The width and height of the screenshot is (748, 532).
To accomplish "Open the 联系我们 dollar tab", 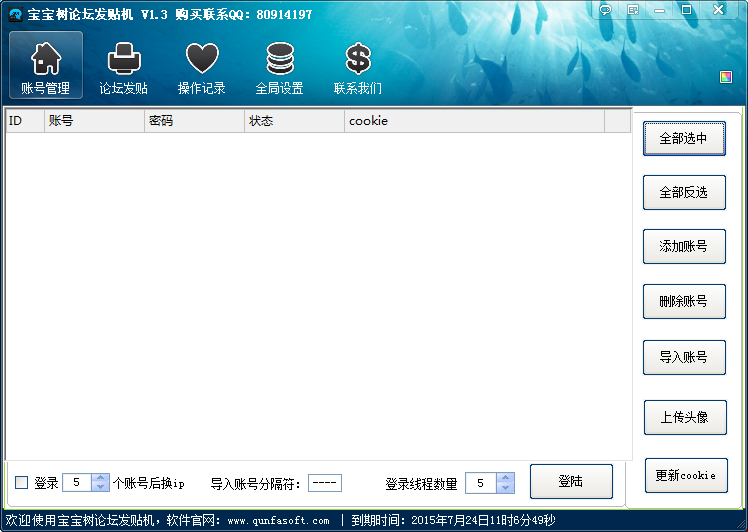I will (358, 67).
